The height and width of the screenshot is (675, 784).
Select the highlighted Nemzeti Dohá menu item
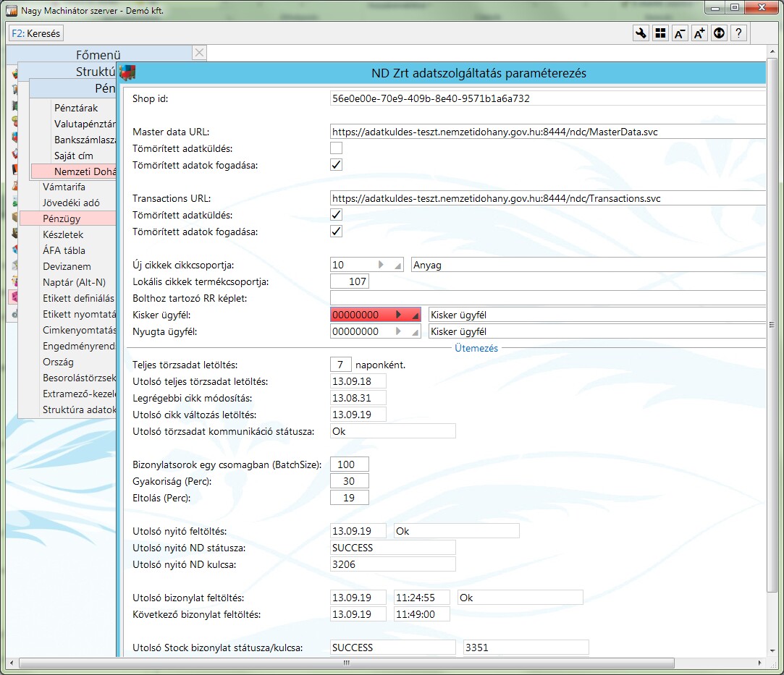pos(74,171)
